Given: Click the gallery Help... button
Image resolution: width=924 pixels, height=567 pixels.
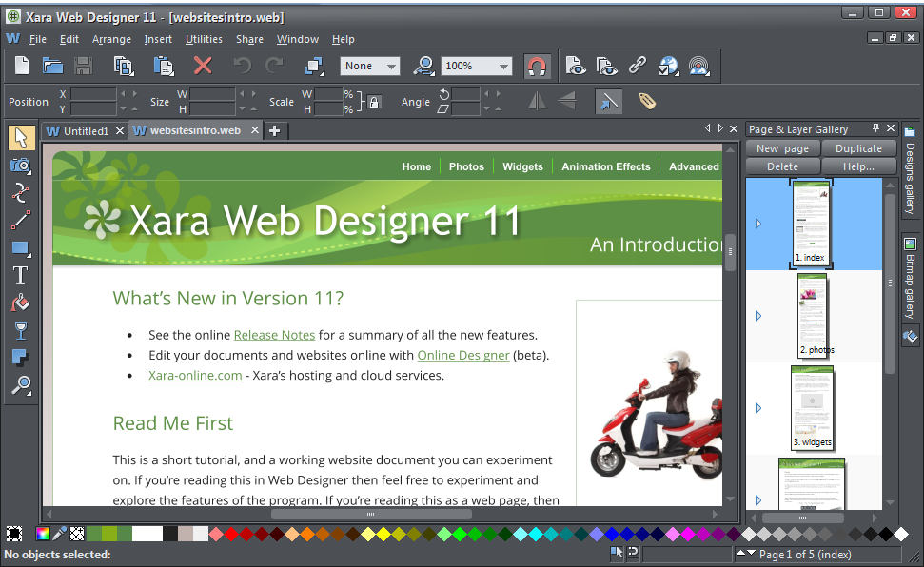Looking at the screenshot, I should (858, 166).
